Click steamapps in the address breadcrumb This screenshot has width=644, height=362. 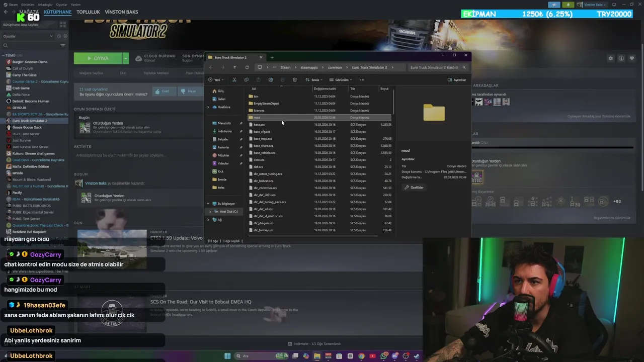[309, 67]
